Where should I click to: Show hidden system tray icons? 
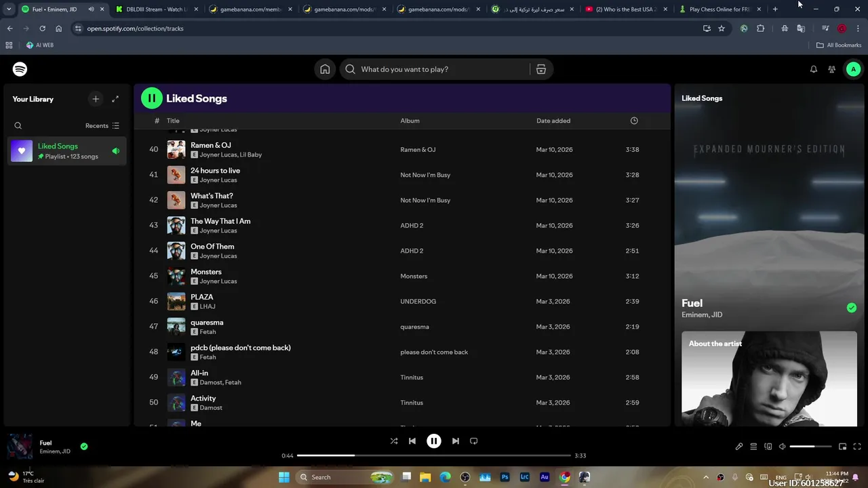point(706,477)
